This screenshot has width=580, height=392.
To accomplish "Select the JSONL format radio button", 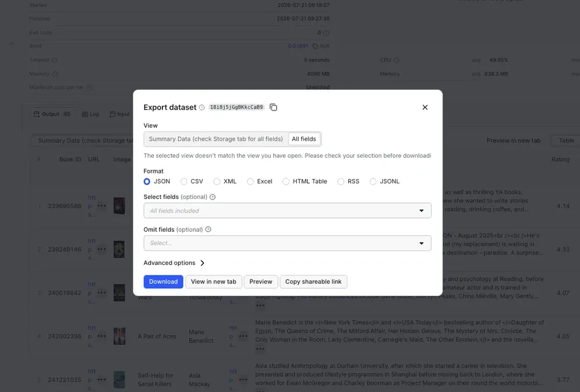I will click(x=373, y=182).
